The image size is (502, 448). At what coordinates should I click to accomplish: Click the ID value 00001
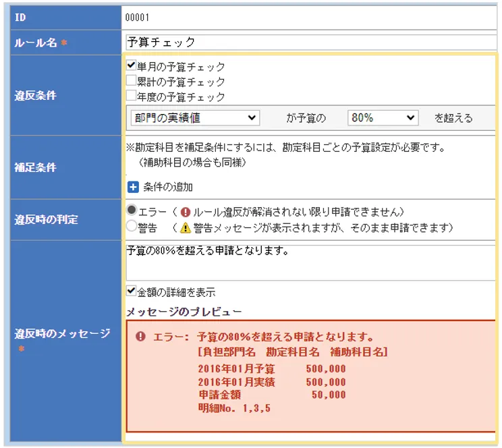[138, 18]
